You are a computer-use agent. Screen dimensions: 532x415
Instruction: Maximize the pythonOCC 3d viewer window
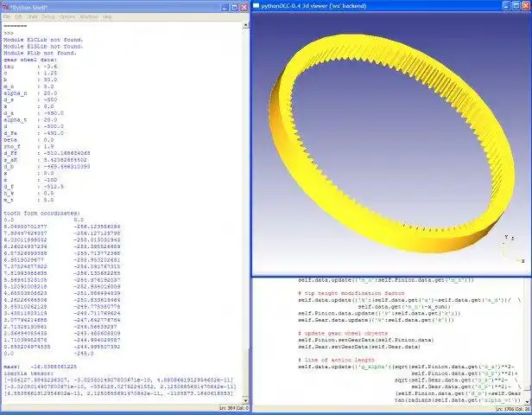coord(516,6)
